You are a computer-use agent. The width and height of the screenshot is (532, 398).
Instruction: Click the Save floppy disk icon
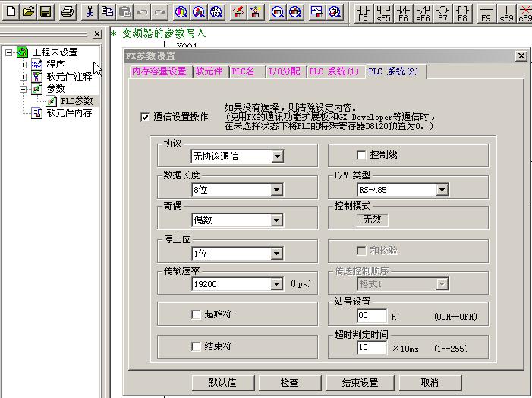click(45, 11)
